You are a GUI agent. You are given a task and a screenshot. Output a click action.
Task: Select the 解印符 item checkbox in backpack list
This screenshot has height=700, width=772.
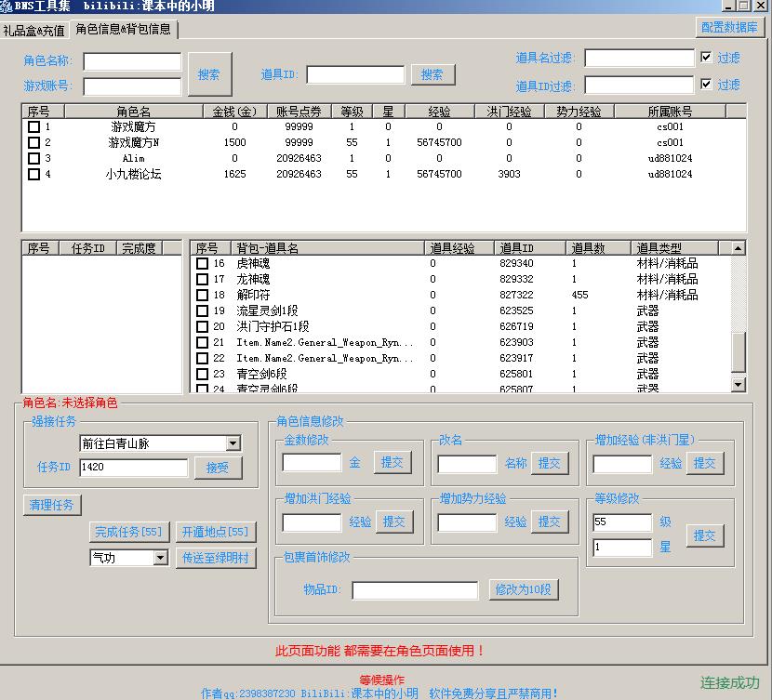[202, 295]
